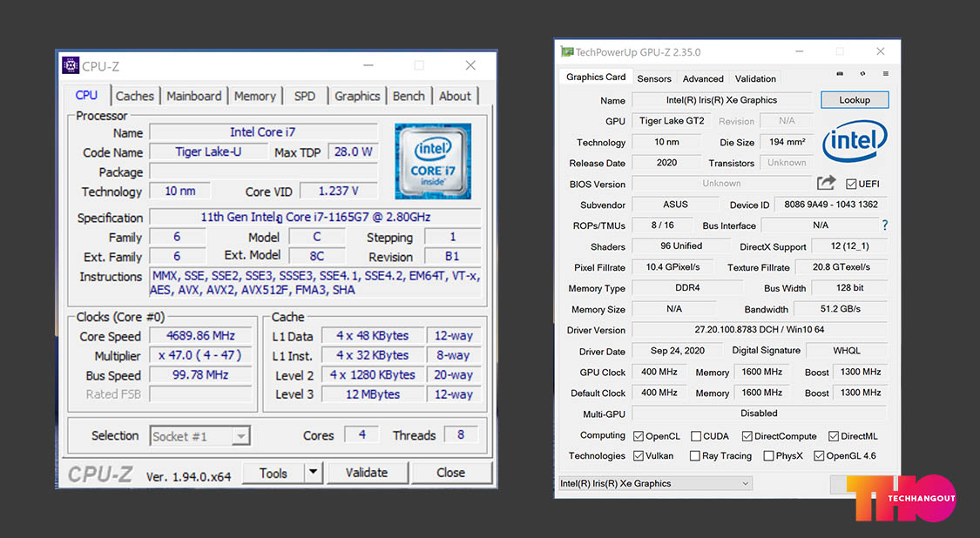The width and height of the screenshot is (980, 538).
Task: Select the CPU tab in CPU-Z
Action: [x=86, y=96]
